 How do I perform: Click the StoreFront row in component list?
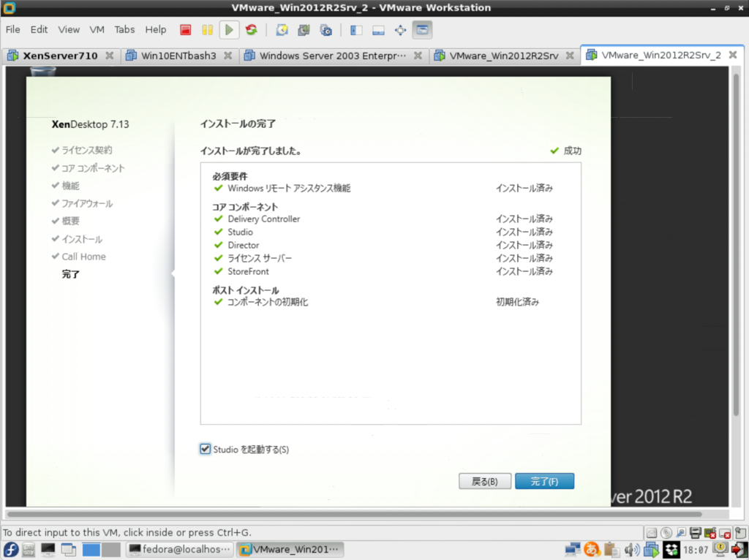tap(383, 271)
